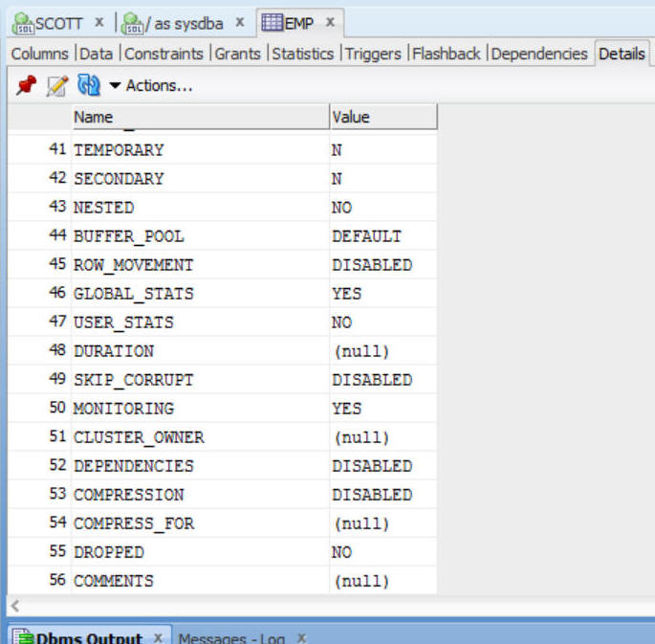655x644 pixels.
Task: Click the Refresh icon in toolbar
Action: click(x=88, y=86)
